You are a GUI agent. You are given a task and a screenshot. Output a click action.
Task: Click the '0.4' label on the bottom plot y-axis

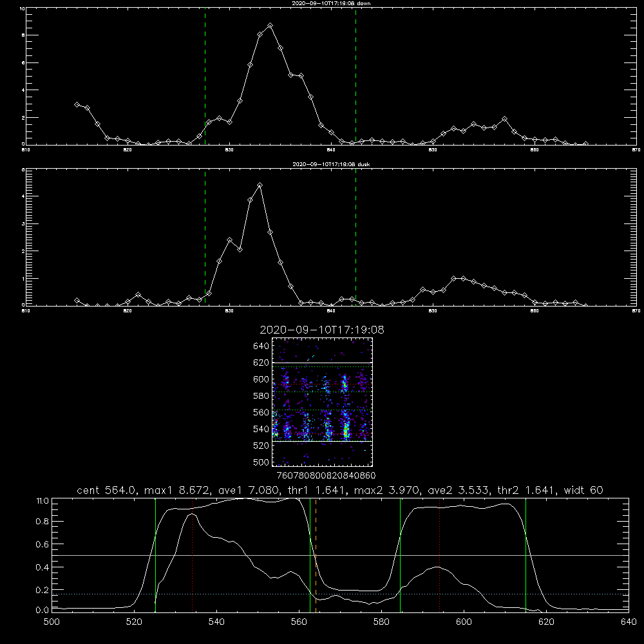click(x=43, y=567)
